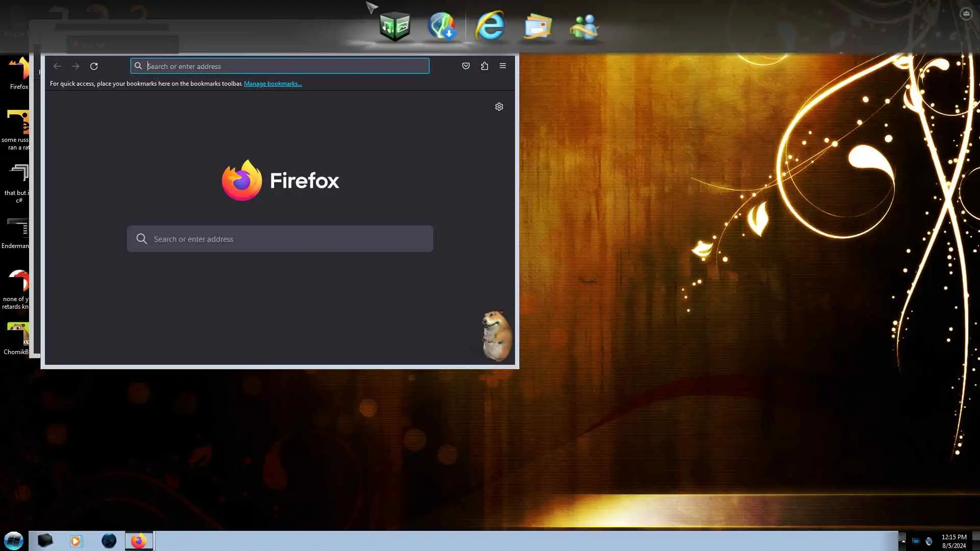Open the green cube media dock icon
The image size is (980, 551).
tap(395, 27)
